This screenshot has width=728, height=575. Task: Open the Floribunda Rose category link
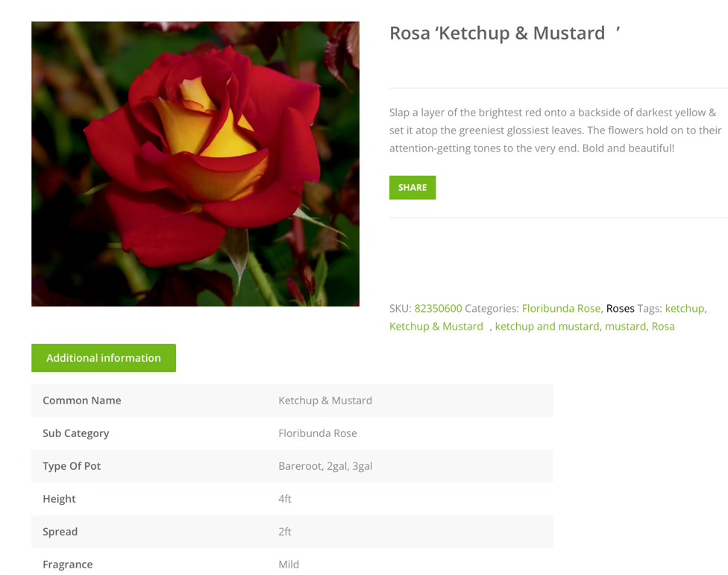[x=561, y=308]
